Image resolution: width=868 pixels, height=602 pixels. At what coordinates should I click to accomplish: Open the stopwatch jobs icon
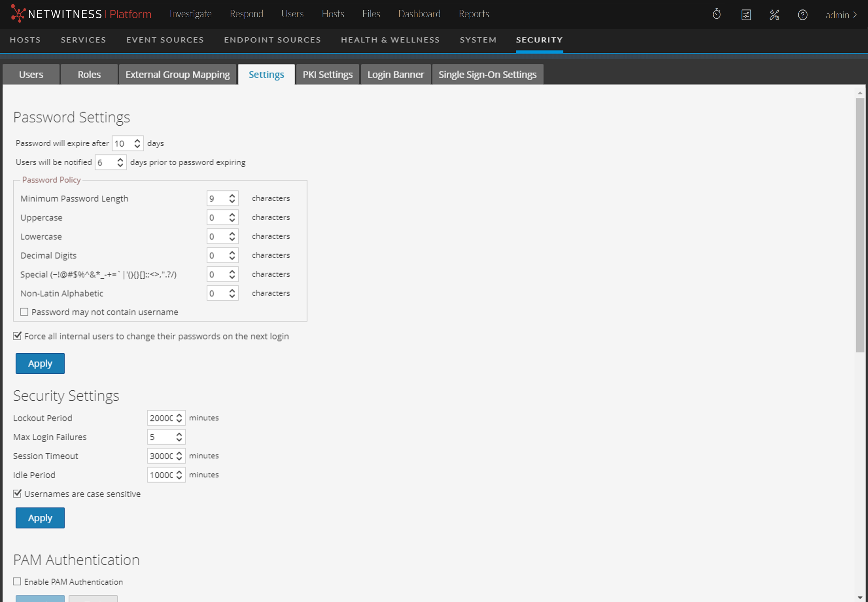[717, 15]
